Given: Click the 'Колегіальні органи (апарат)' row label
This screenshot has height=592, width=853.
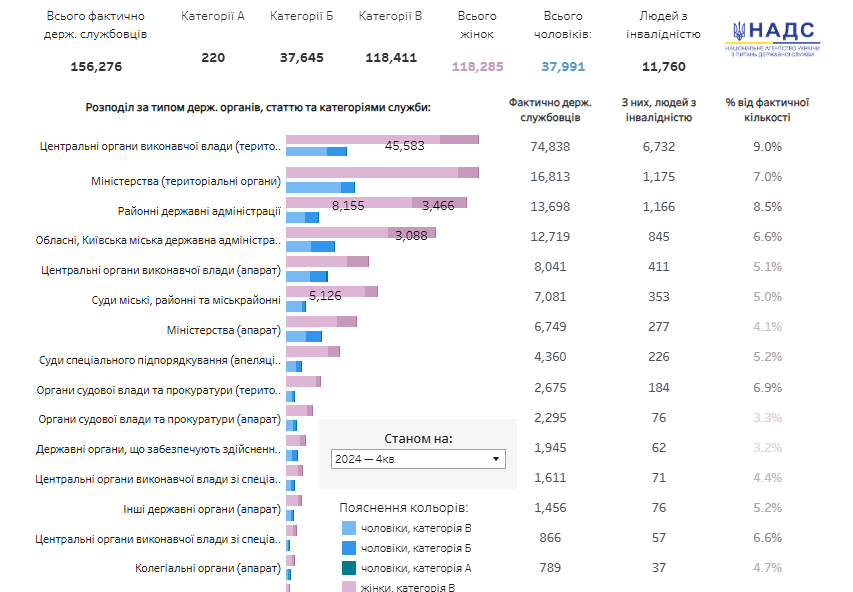Looking at the screenshot, I should 207,569.
